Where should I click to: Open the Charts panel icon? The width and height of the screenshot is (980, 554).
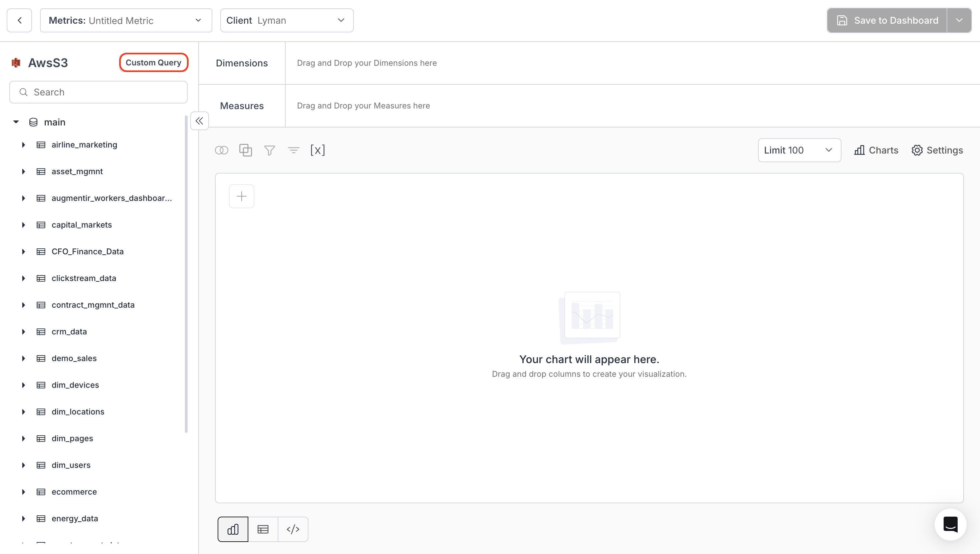(x=876, y=150)
